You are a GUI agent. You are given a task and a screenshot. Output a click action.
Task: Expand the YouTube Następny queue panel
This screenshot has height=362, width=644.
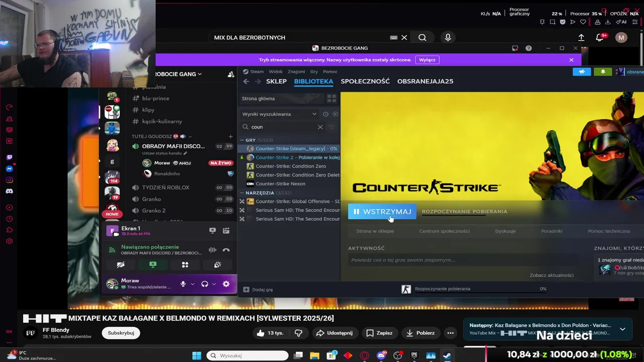[x=622, y=329]
